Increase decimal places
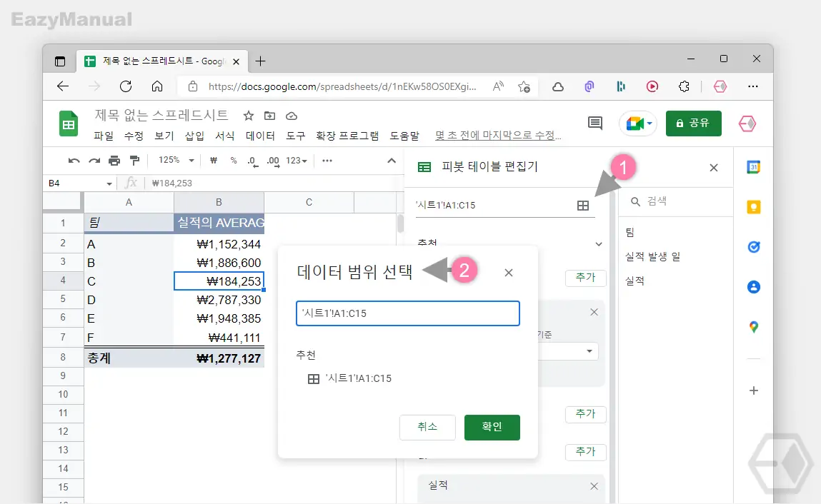Viewport: 821px width, 504px height. tap(274, 161)
